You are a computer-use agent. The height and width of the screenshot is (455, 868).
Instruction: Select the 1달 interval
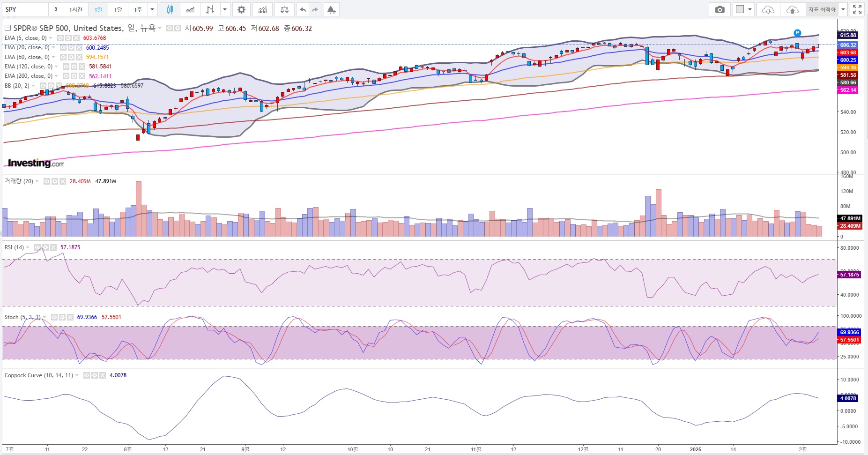[x=118, y=9]
